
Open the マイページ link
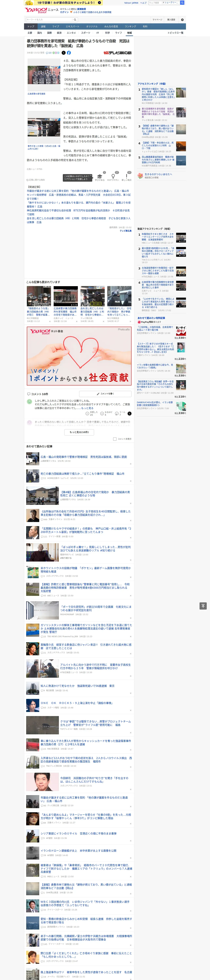pos(157,20)
